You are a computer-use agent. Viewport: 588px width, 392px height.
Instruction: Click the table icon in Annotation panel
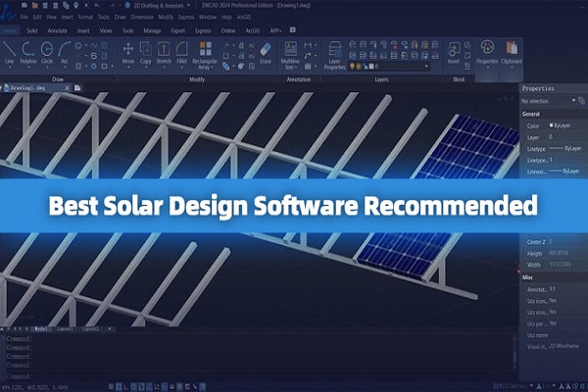pos(308,67)
